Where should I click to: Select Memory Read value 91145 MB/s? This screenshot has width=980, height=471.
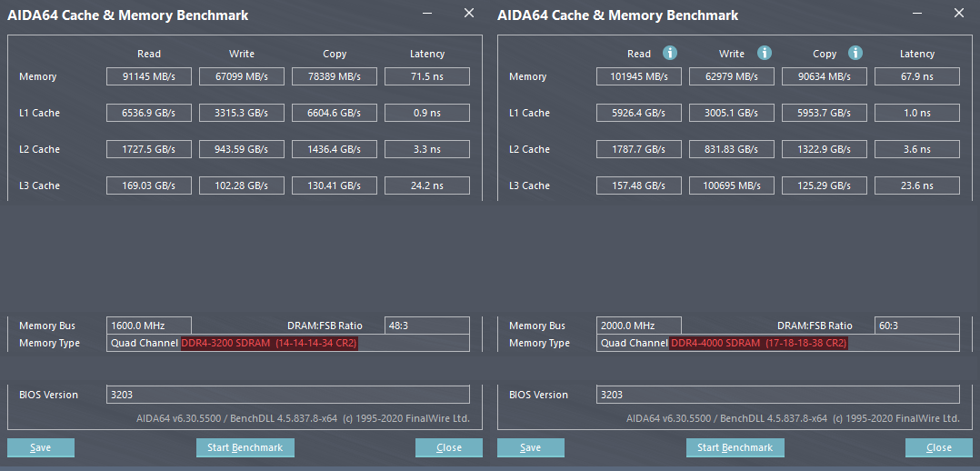[149, 77]
